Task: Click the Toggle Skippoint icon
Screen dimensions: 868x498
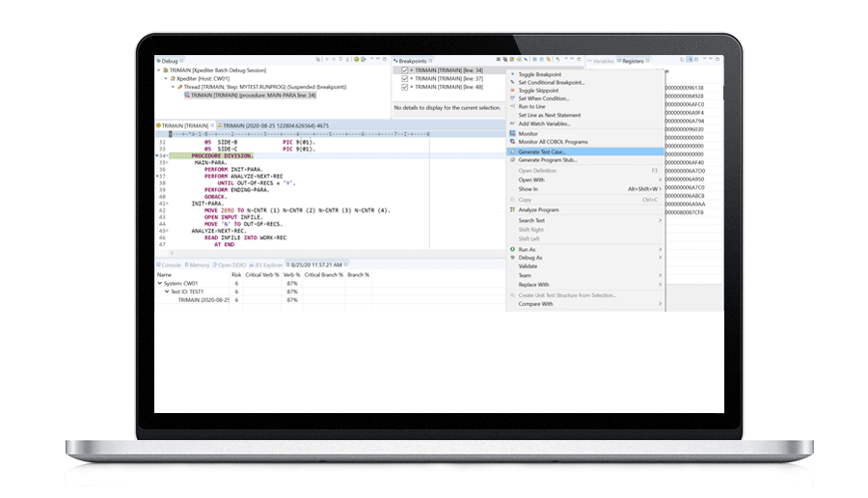Action: click(512, 91)
